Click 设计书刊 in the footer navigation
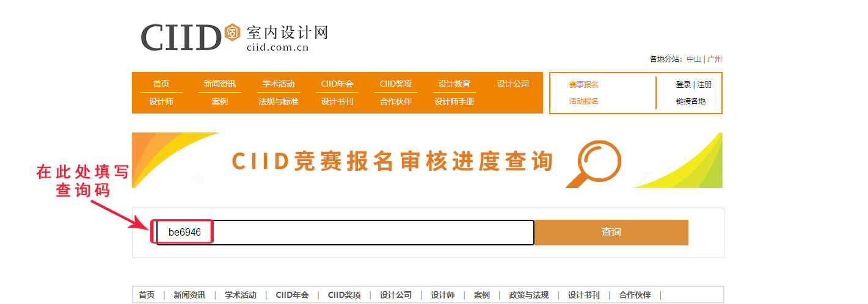 (584, 295)
